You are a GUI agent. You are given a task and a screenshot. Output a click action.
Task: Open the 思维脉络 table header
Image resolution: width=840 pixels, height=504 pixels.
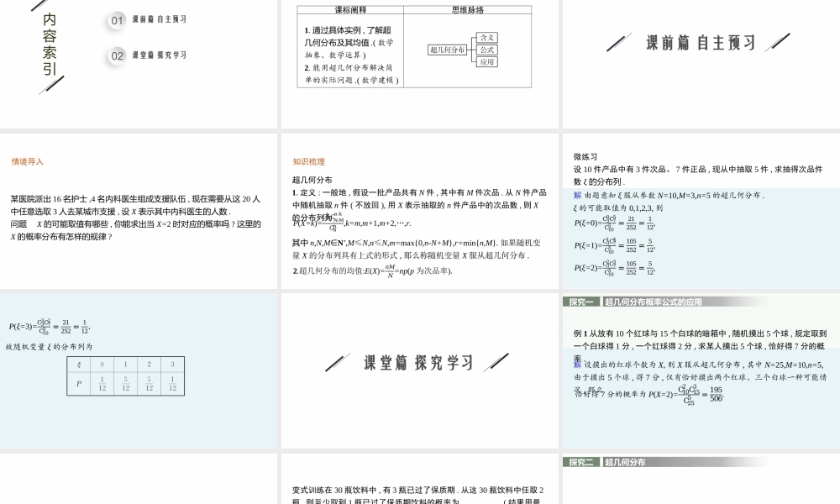469,10
